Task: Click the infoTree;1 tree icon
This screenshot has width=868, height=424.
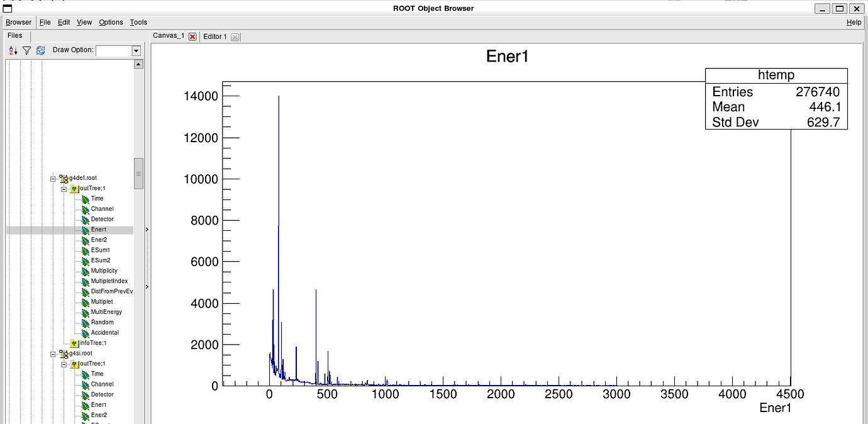Action: pos(74,343)
